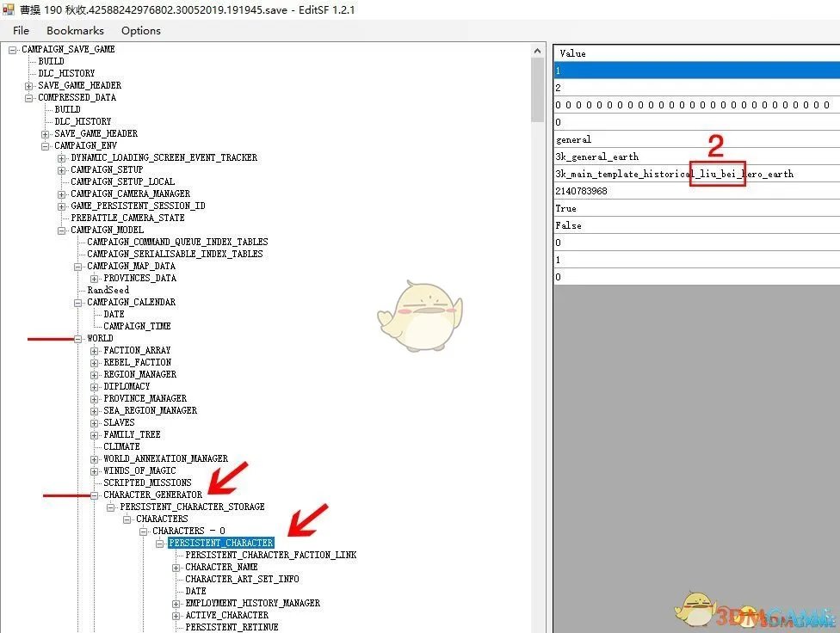Collapse the CAMPAIGN_CALENDAR node
The width and height of the screenshot is (840, 633).
(78, 303)
